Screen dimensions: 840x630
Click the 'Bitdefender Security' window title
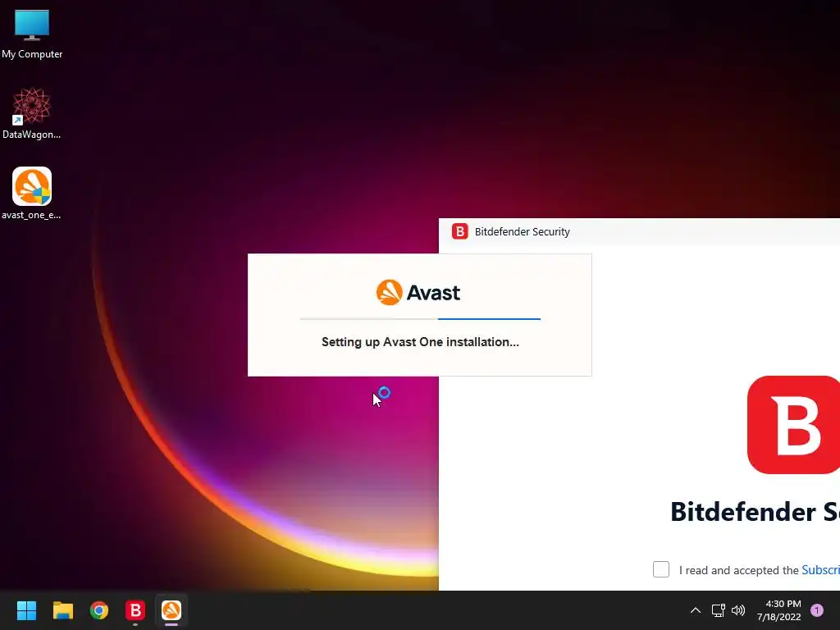[x=523, y=231]
